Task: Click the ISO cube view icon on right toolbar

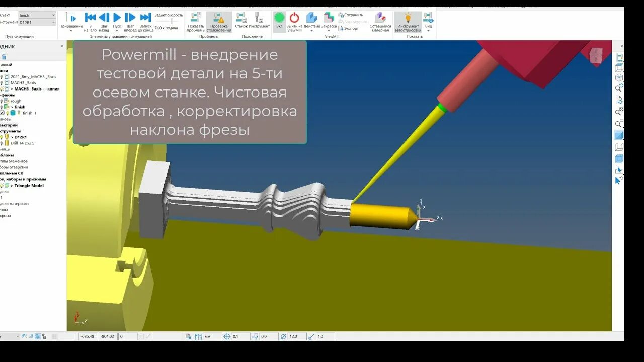Action: [619, 77]
